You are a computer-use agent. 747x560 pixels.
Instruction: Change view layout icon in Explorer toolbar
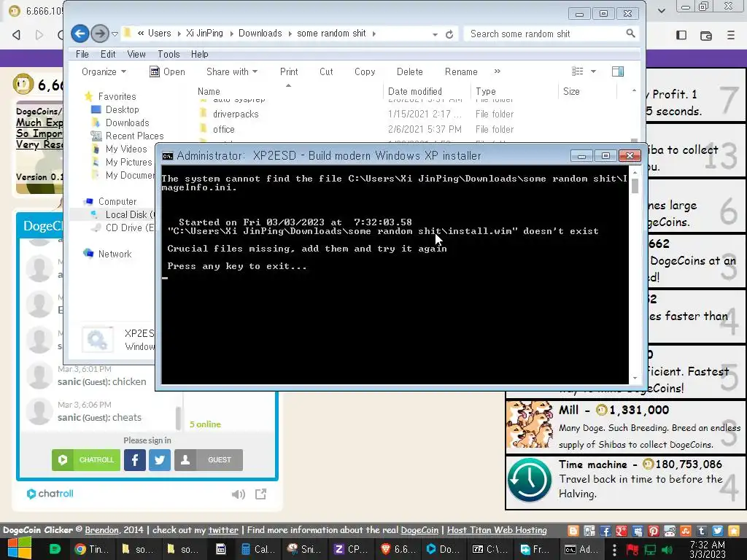pyautogui.click(x=578, y=71)
